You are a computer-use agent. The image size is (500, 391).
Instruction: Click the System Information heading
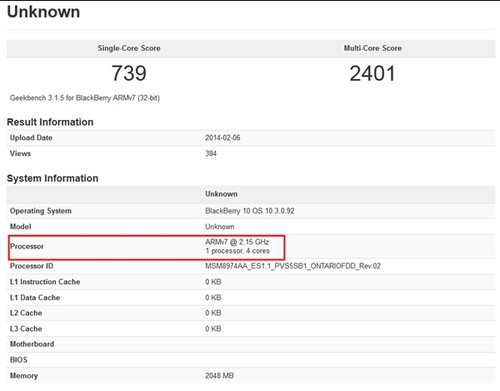[53, 178]
